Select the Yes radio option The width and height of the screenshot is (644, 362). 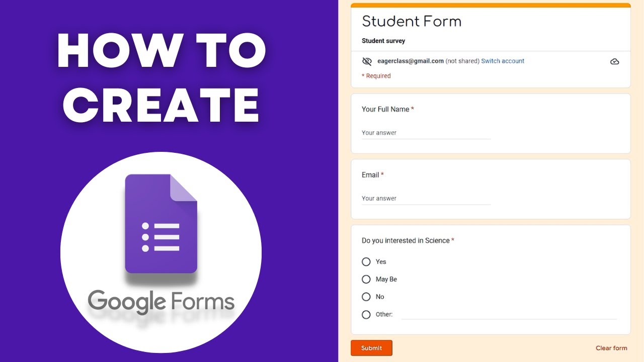(366, 261)
